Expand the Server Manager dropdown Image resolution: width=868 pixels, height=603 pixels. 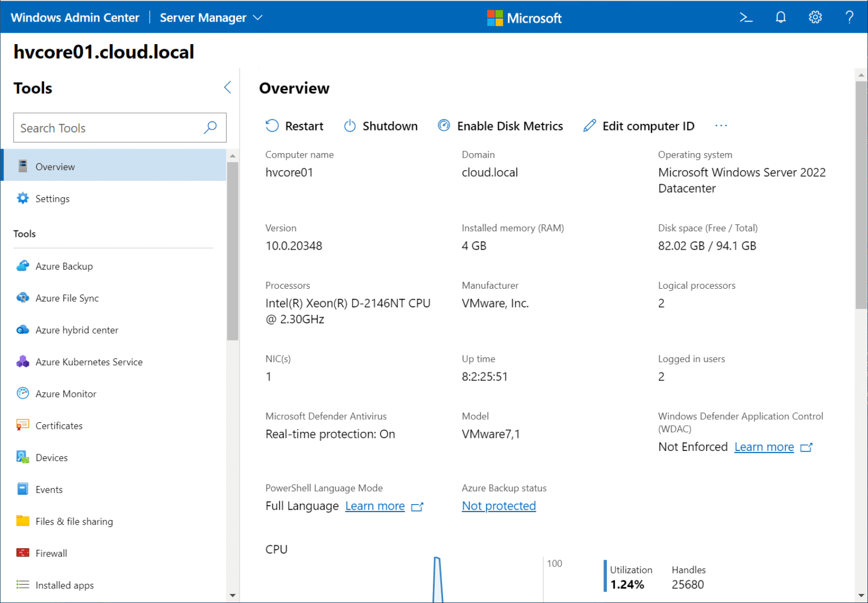coord(258,18)
